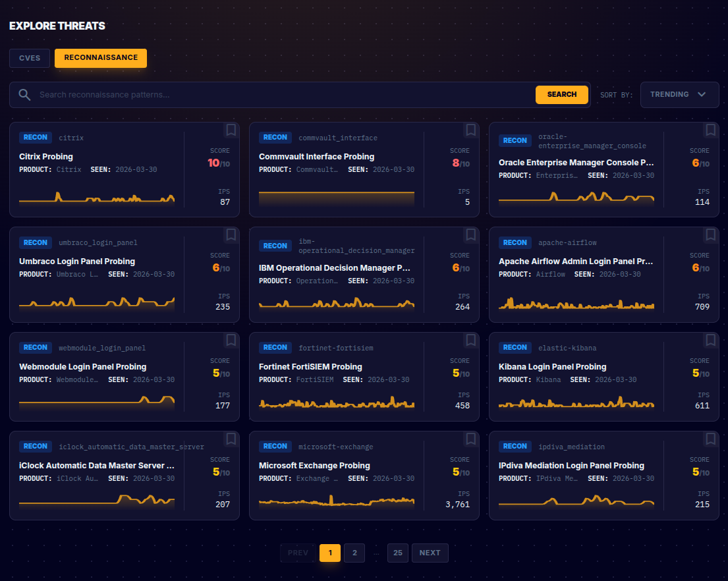The width and height of the screenshot is (728, 581).
Task: Toggle the RECON badge on Umbraco card
Action: (35, 242)
